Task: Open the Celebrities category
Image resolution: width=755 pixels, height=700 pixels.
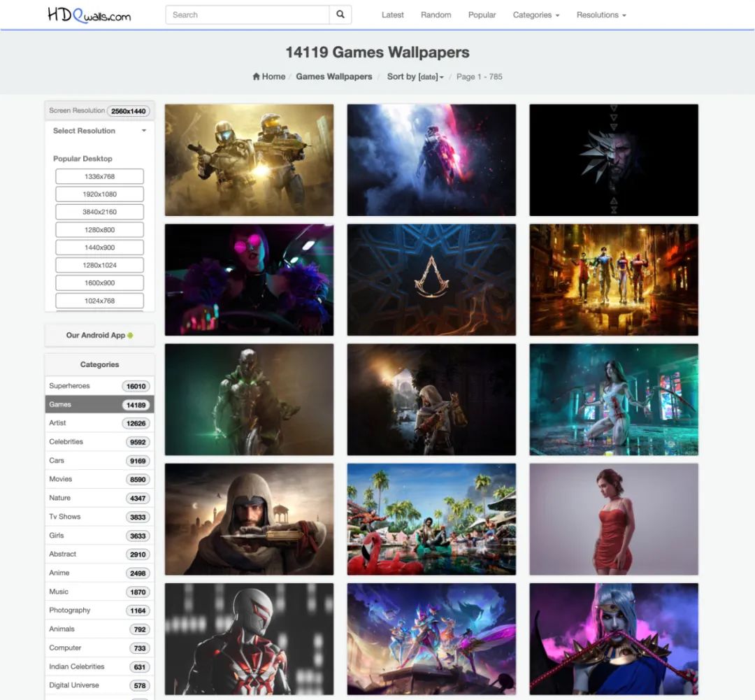Action: tap(100, 442)
